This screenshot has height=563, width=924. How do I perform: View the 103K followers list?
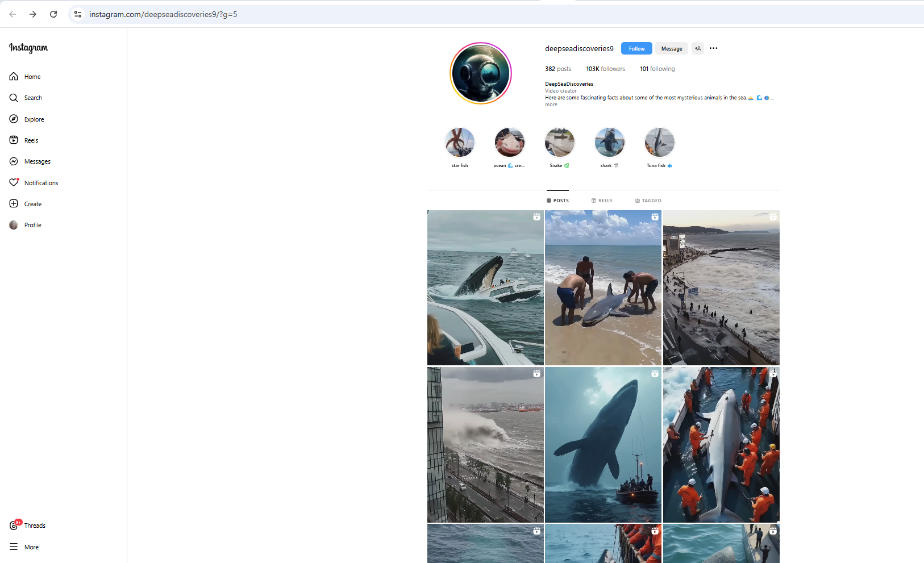click(605, 69)
